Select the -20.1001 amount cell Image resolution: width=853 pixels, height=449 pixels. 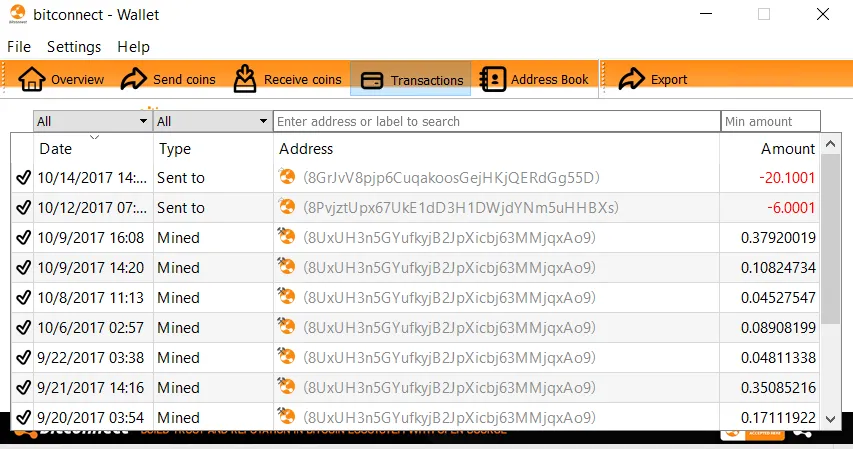pyautogui.click(x=787, y=177)
